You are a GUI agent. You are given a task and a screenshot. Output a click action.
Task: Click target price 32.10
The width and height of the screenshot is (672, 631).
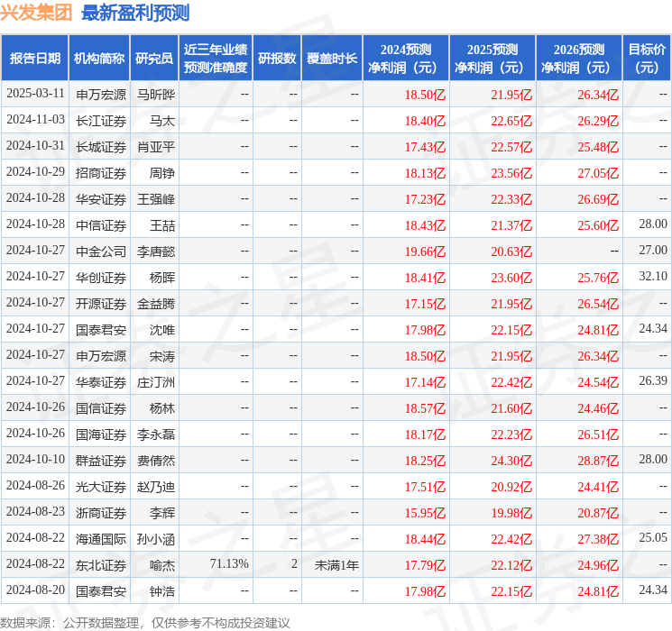pos(653,277)
